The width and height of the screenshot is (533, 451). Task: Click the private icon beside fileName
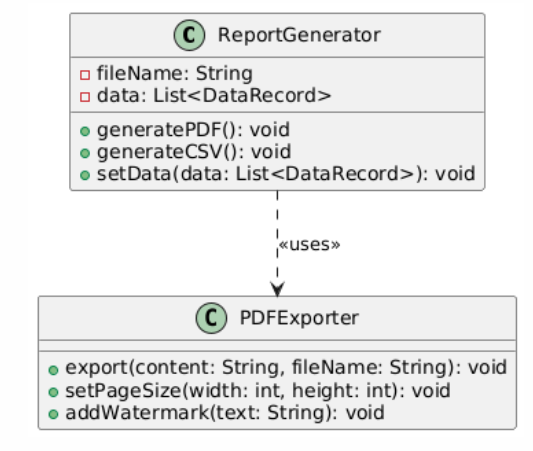coord(85,75)
